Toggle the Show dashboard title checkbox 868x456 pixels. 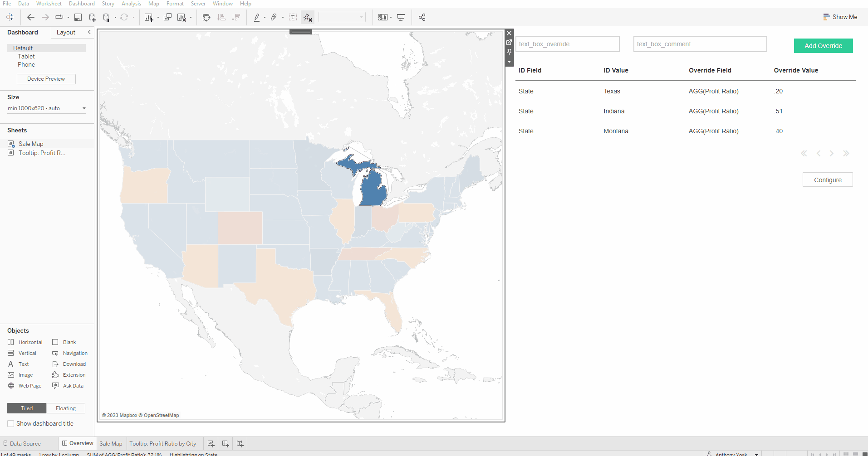pyautogui.click(x=11, y=424)
